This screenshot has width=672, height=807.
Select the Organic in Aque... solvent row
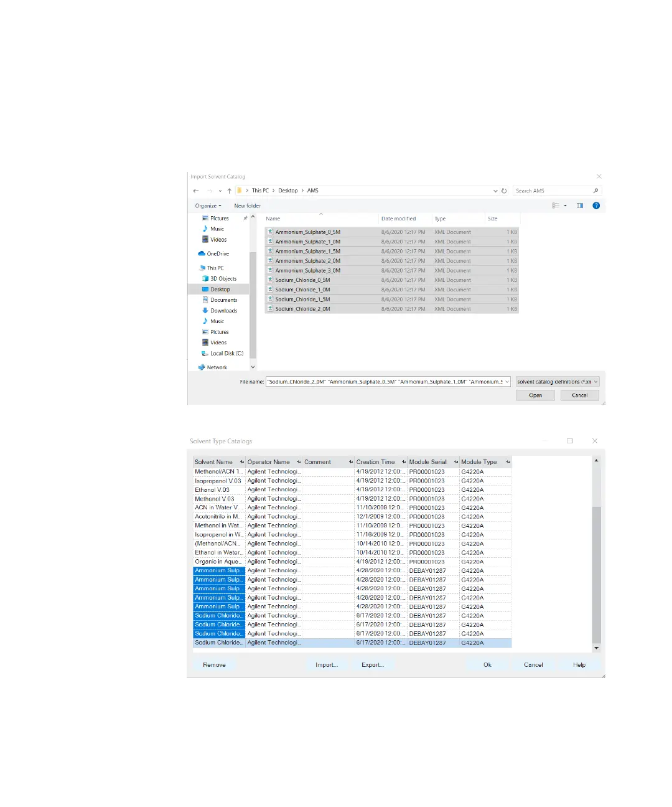(352, 562)
